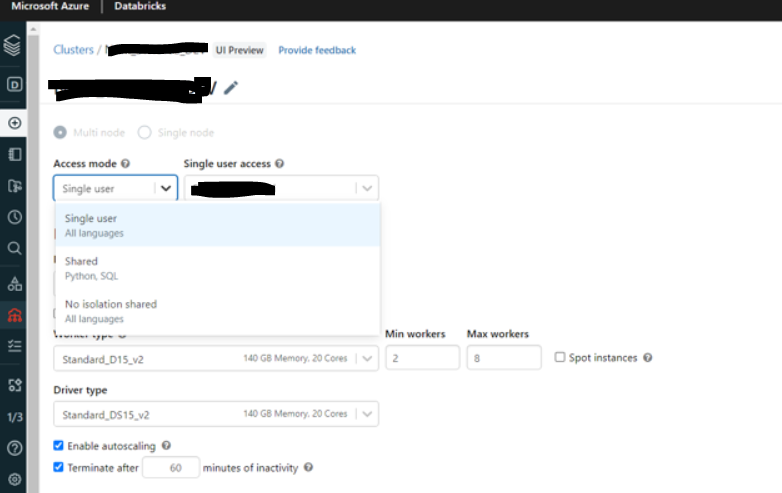Open the Worker type Standard_D15_v2 dropdown
Viewport: 782px width, 493px height.
[x=216, y=358]
